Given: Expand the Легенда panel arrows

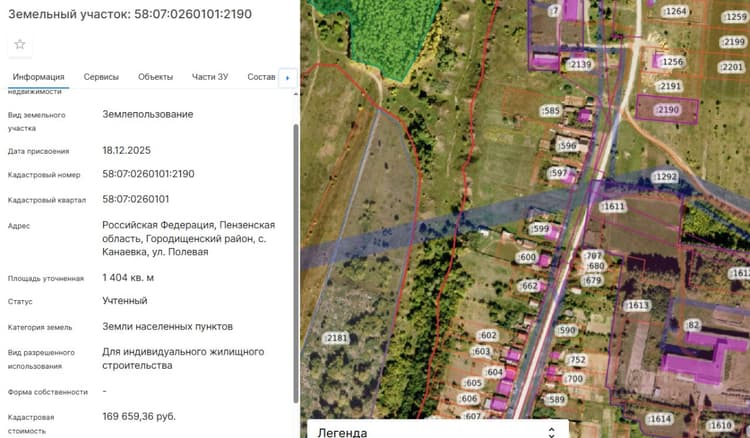Looking at the screenshot, I should 551,432.
